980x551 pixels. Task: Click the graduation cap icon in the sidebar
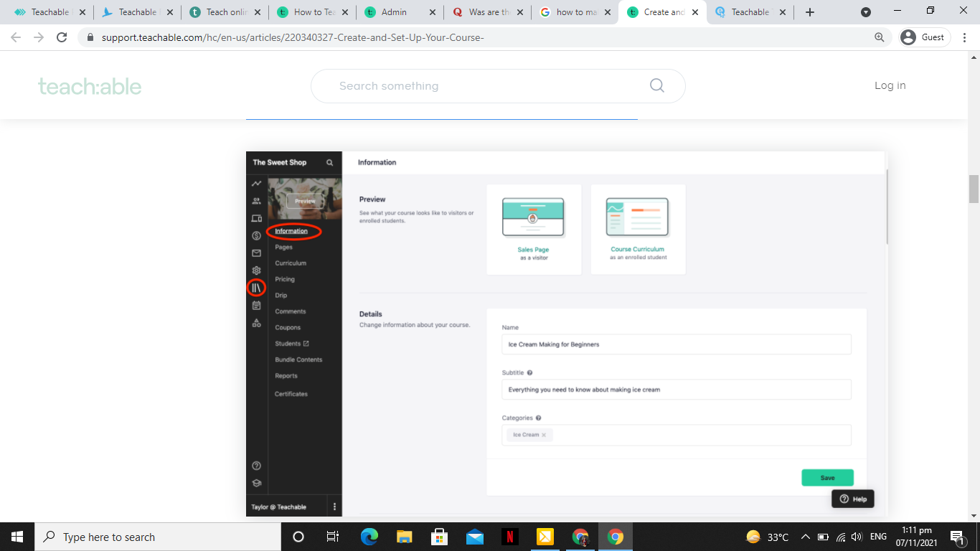256,483
